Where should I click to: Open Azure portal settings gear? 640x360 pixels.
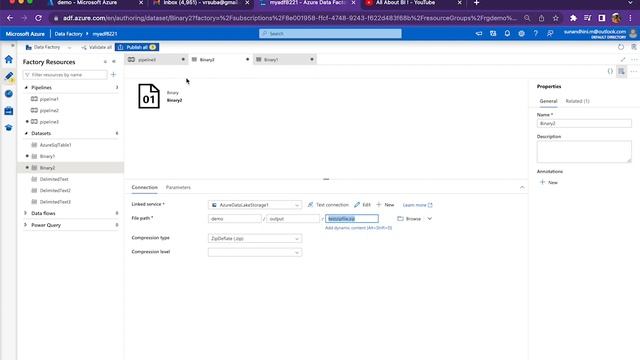(521, 33)
